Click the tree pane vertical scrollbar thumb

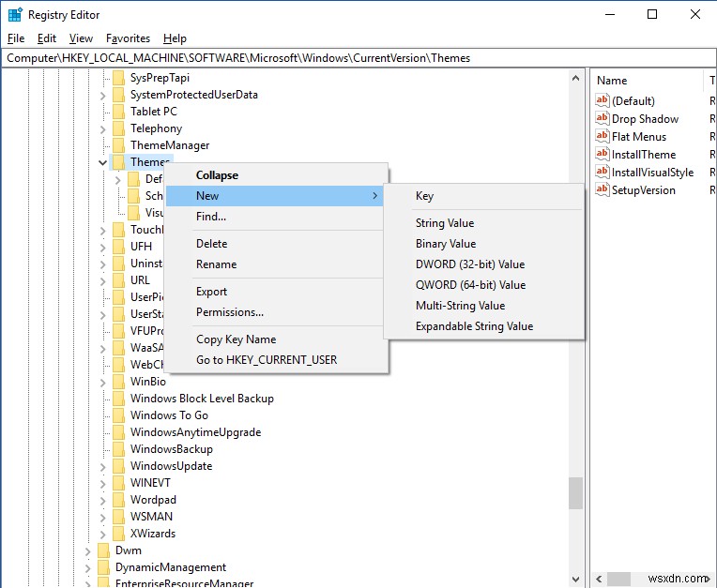point(575,493)
